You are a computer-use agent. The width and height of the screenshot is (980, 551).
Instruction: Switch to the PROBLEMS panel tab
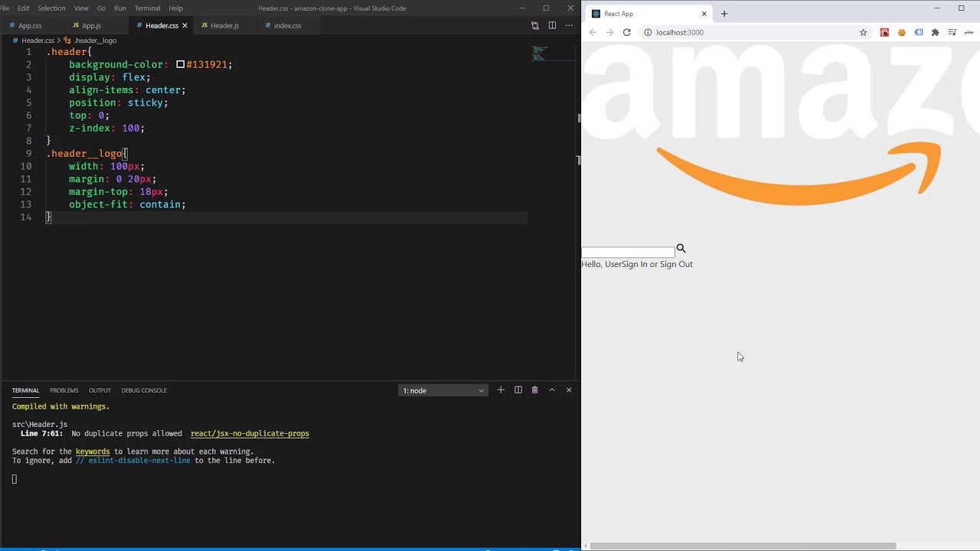click(x=64, y=390)
